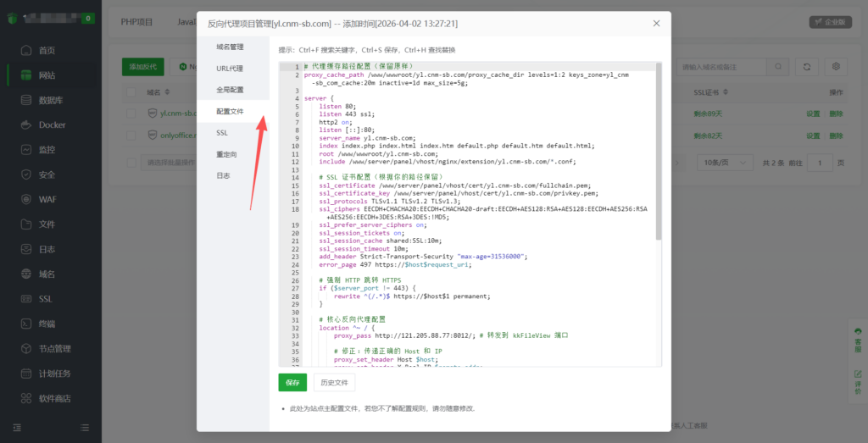This screenshot has height=443, width=868.
Task: Click 剩余89天 SSL certificate link
Action: [x=708, y=114]
